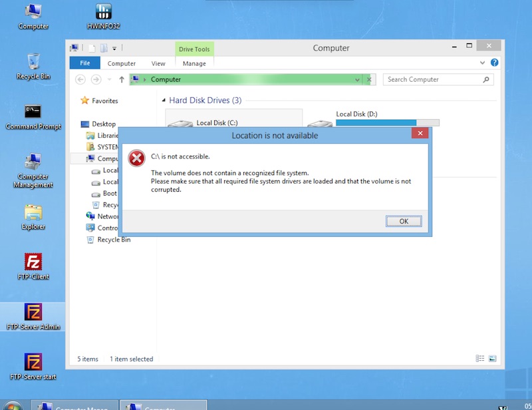Switch to details view layout
This screenshot has height=410, width=532.
point(480,359)
